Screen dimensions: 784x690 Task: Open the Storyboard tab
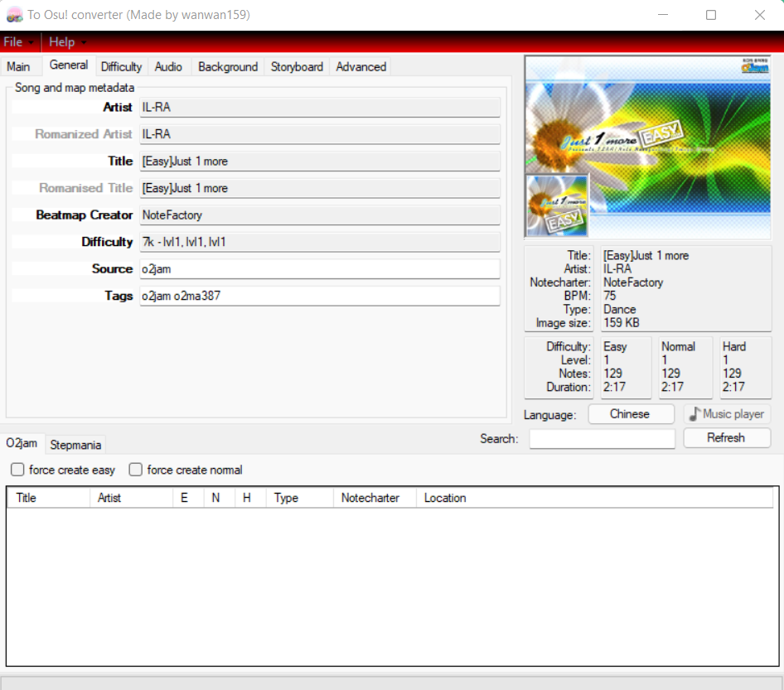[x=297, y=67]
